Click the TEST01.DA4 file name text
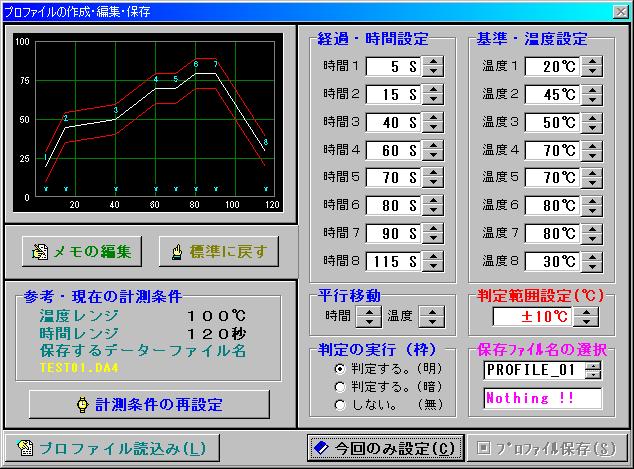This screenshot has height=469, width=634. click(79, 368)
